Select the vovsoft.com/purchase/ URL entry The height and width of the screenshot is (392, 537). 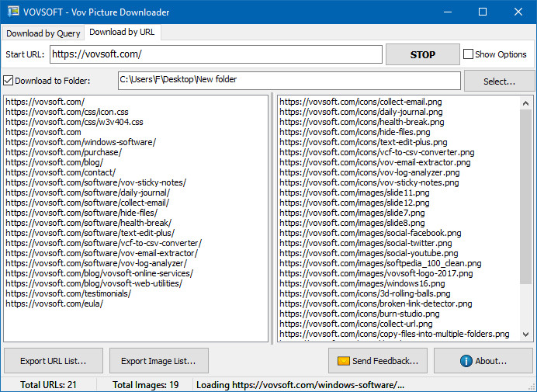64,152
